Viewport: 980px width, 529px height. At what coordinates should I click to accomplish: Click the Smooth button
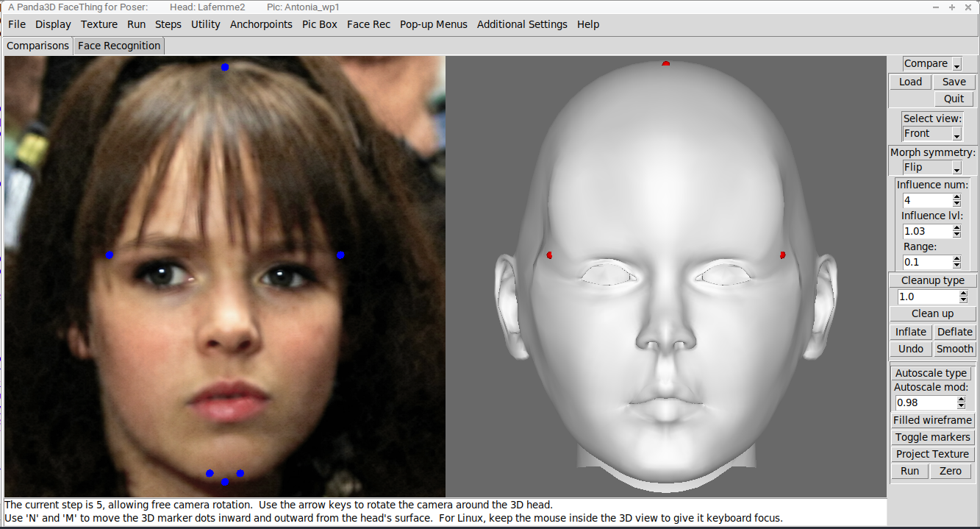tap(955, 349)
